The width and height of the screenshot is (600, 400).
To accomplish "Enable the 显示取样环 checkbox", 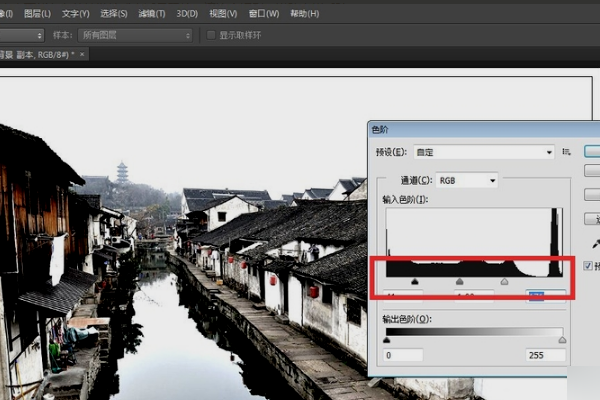I will (212, 35).
